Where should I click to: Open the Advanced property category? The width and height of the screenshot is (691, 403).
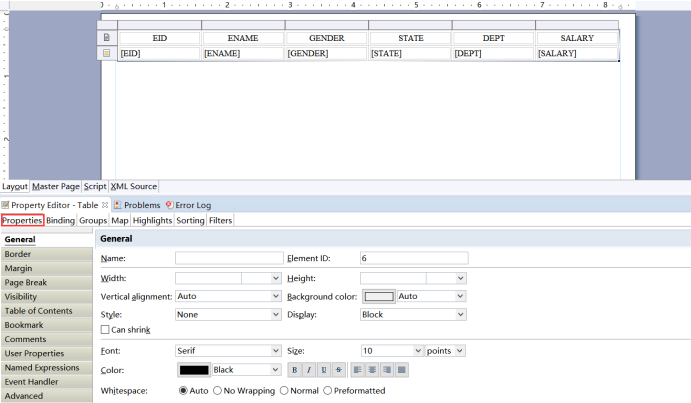[47, 396]
